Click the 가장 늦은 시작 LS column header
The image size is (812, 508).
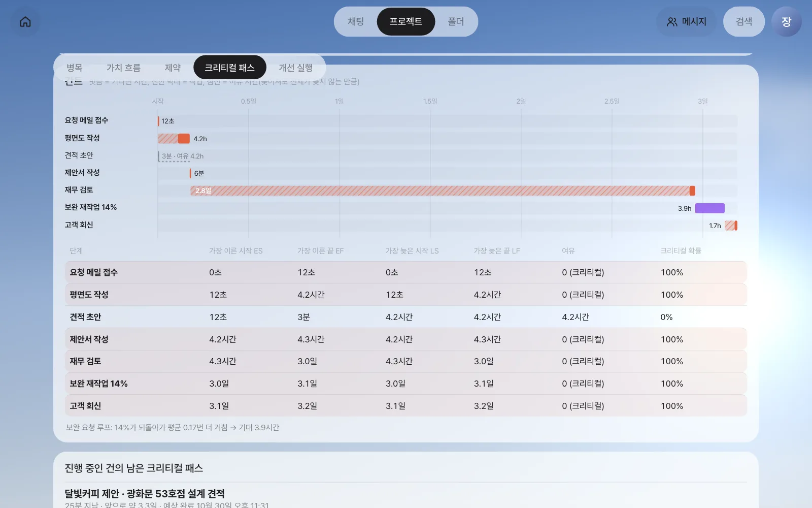click(x=412, y=251)
